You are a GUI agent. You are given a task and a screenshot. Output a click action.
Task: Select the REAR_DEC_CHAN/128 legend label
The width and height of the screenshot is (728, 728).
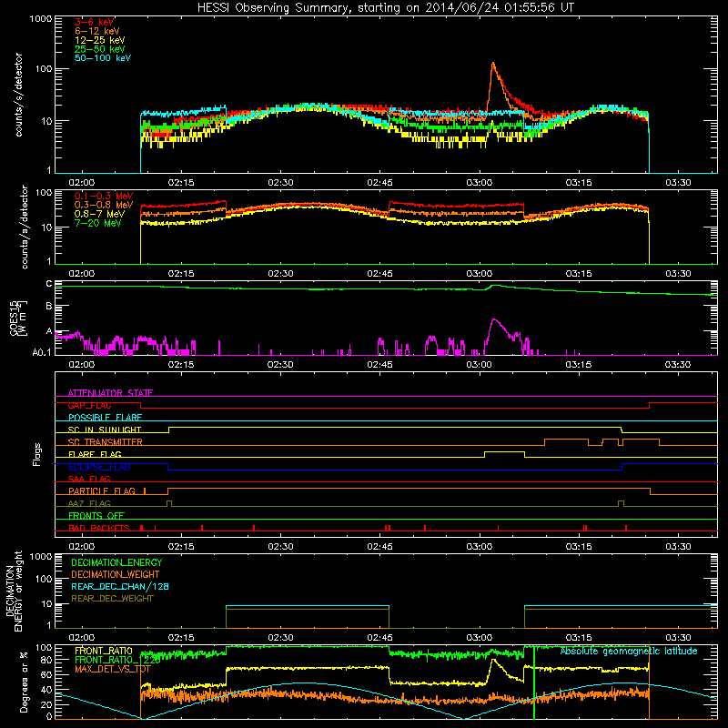click(120, 586)
